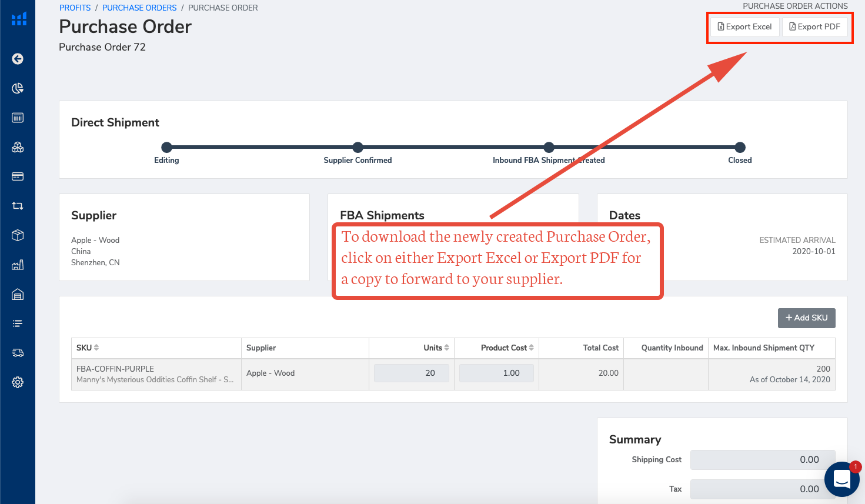Click the back arrow icon in sidebar
Image resolution: width=865 pixels, height=504 pixels.
click(18, 59)
